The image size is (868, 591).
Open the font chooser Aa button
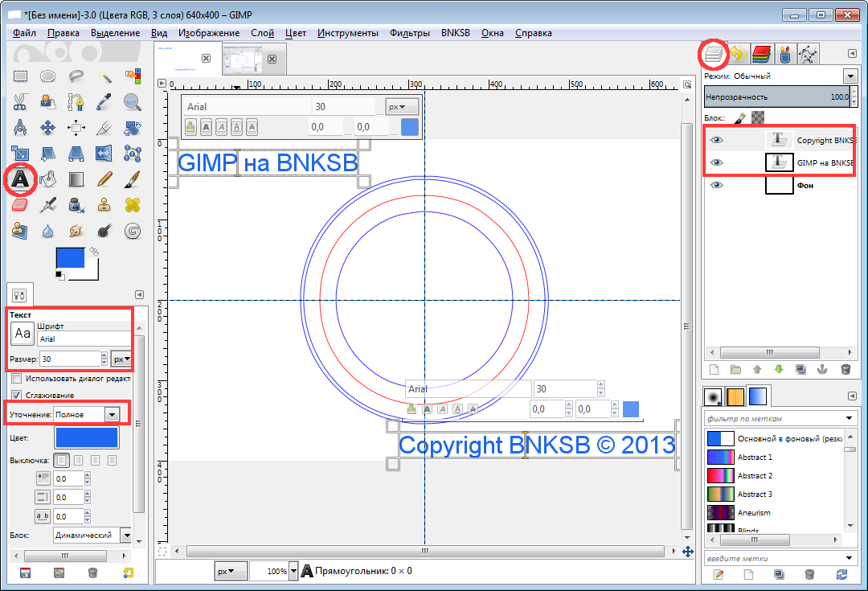[x=23, y=333]
